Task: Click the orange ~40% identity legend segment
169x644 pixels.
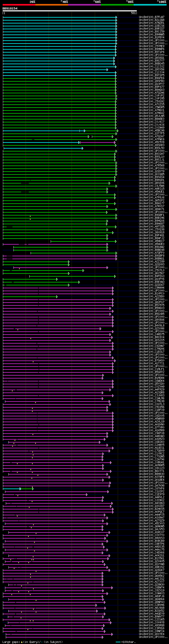Action: point(52,5)
